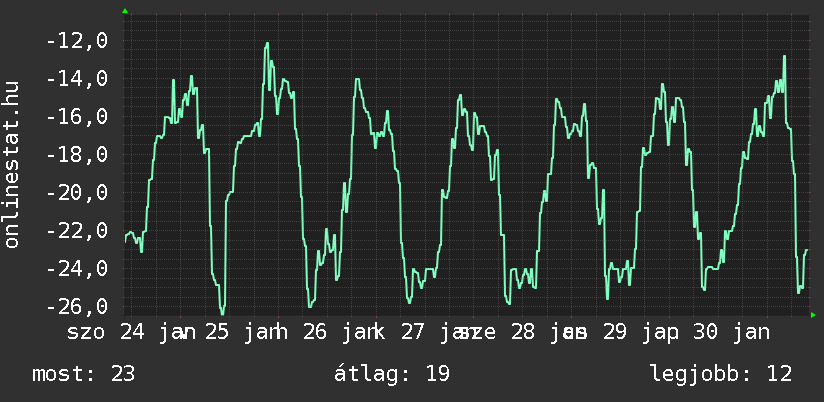Pick the '29' date label on the x-axis
This screenshot has width=824, height=402.
click(x=615, y=331)
